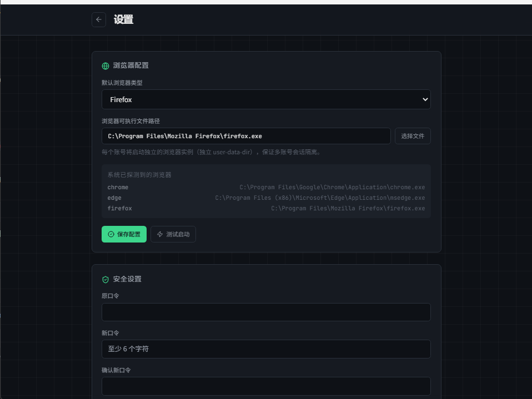Click the back arrow icon beside 设置
The width and height of the screenshot is (532, 399).
pyautogui.click(x=99, y=19)
